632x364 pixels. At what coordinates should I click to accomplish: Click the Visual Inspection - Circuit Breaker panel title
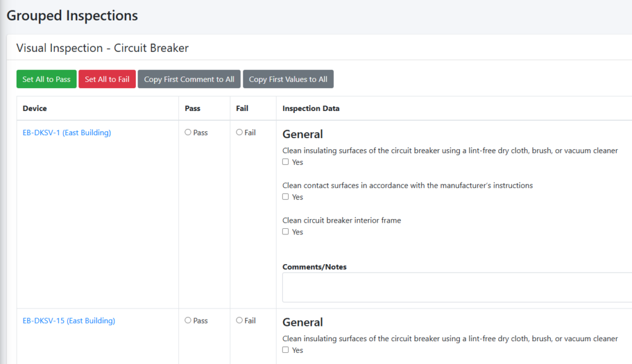tap(102, 48)
